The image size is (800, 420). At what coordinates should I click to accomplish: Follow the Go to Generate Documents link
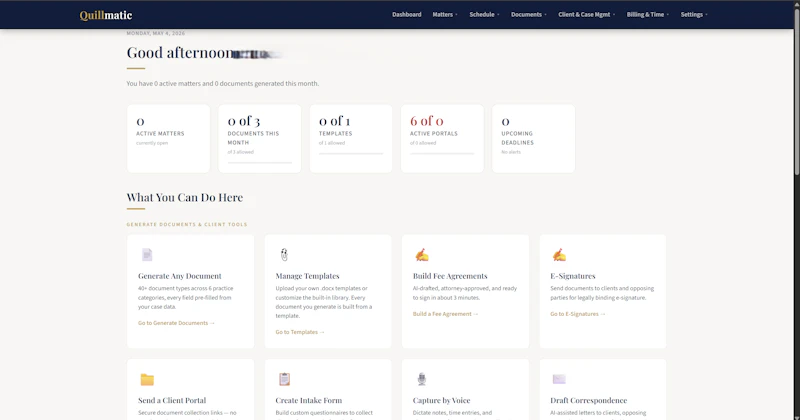pos(176,323)
